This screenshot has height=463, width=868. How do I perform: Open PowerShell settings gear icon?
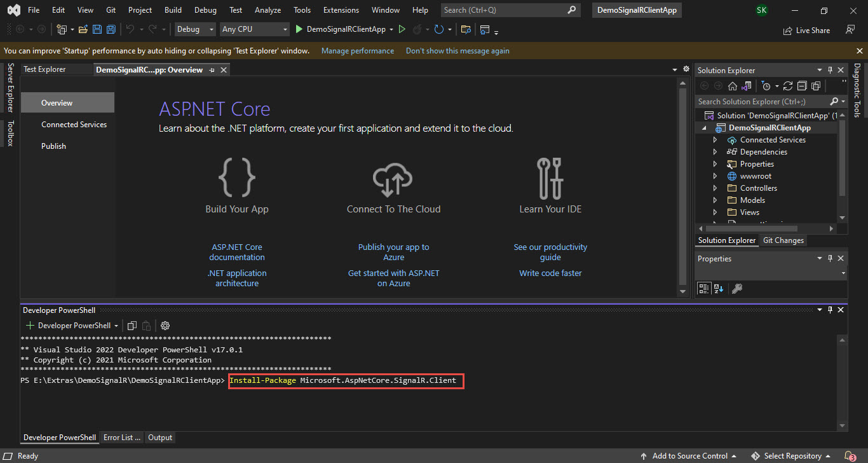pos(165,326)
